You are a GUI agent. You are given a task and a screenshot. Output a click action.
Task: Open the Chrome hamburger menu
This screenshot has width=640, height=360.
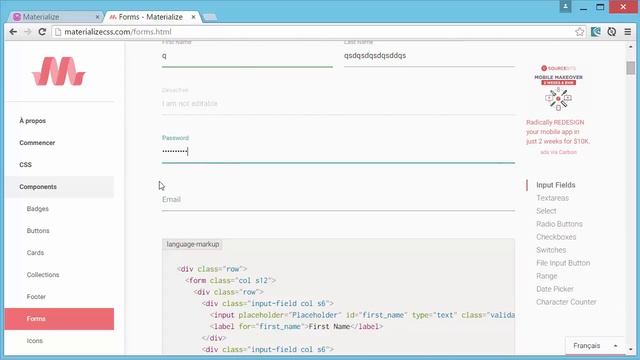pyautogui.click(x=628, y=32)
